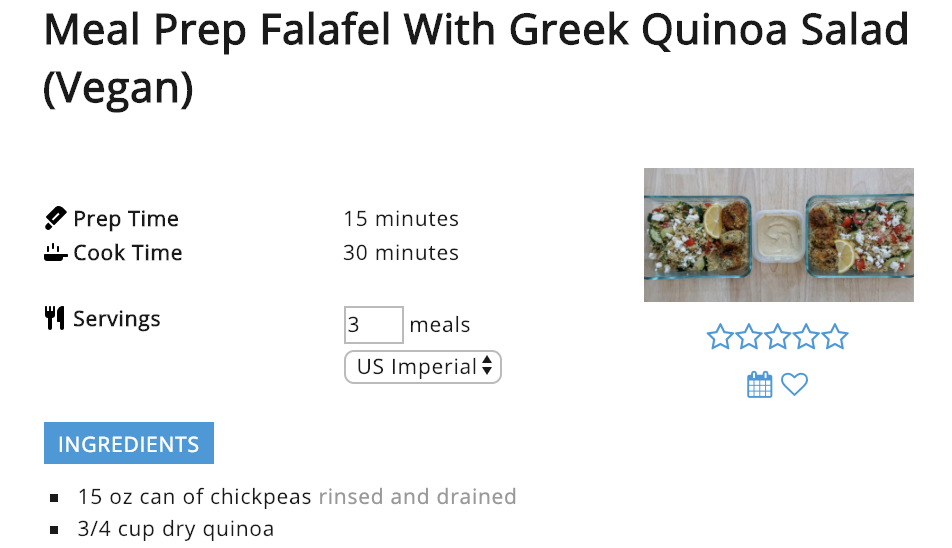Click the 3/4 cup dry quinoa ingredient
952x548 pixels.
[176, 529]
